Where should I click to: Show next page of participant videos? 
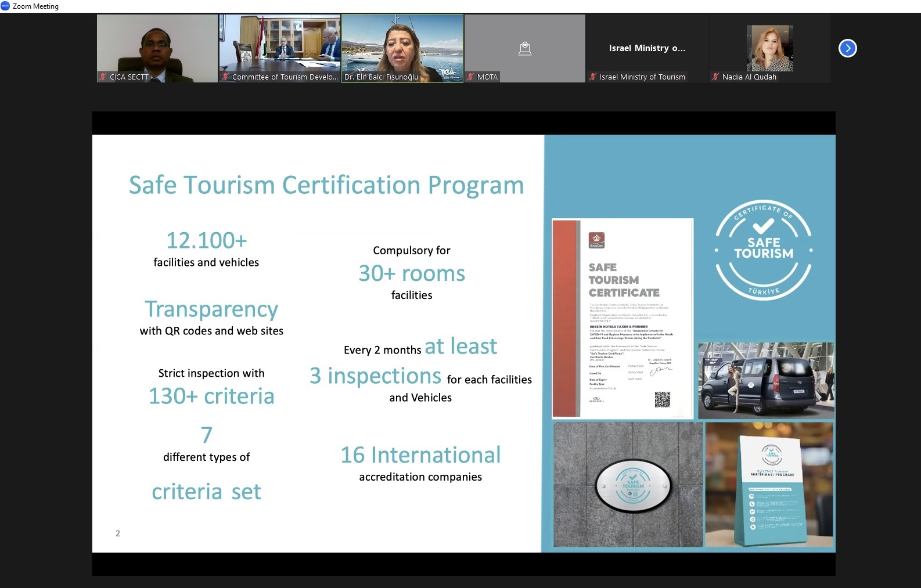(x=847, y=48)
